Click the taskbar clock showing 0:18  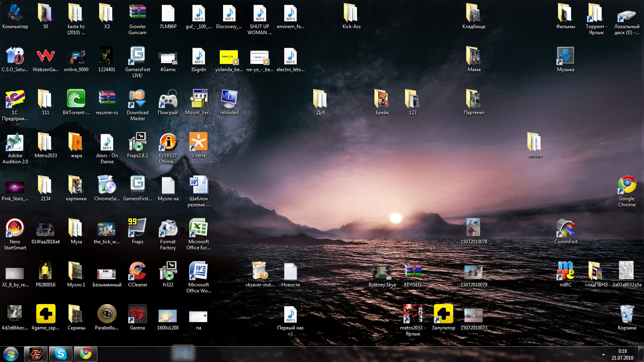pos(622,354)
